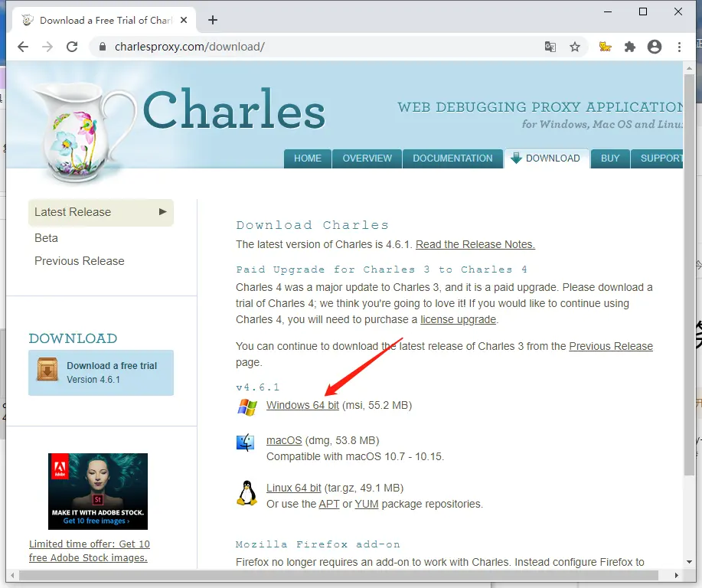The image size is (702, 588).
Task: Click Download a free trial button
Action: tap(101, 373)
